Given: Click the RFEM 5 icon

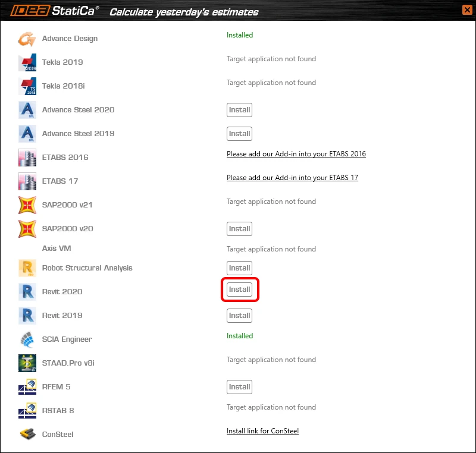Looking at the screenshot, I should 27,387.
